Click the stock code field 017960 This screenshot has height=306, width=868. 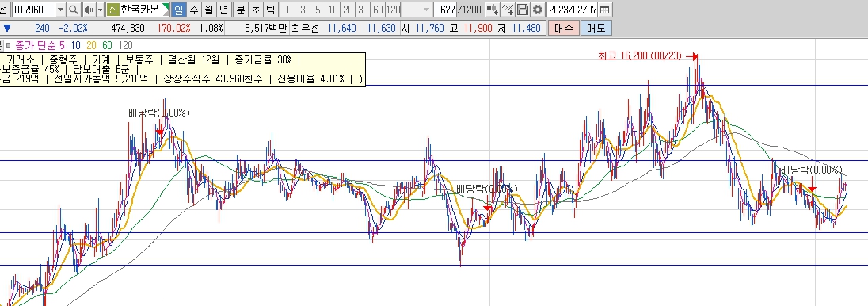click(33, 10)
